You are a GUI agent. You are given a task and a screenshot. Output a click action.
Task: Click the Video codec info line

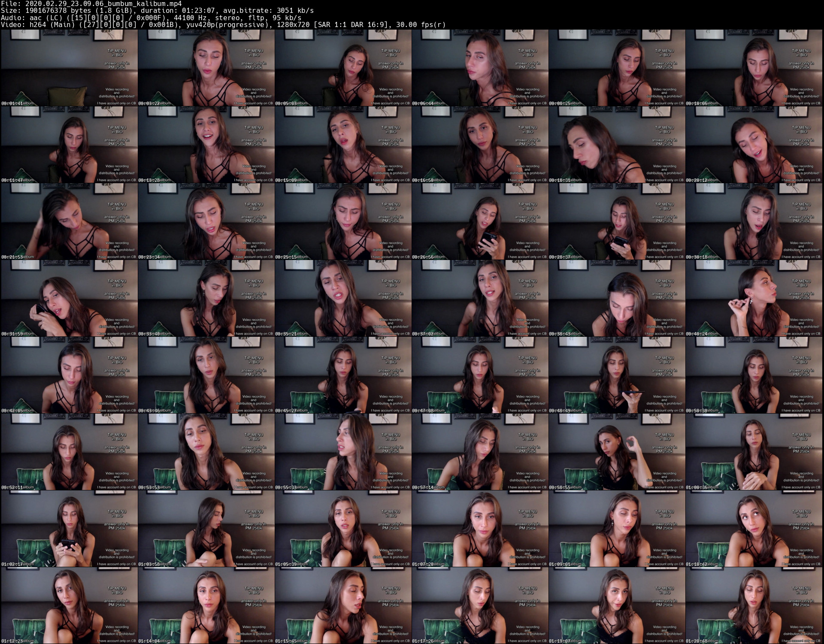[x=223, y=25]
